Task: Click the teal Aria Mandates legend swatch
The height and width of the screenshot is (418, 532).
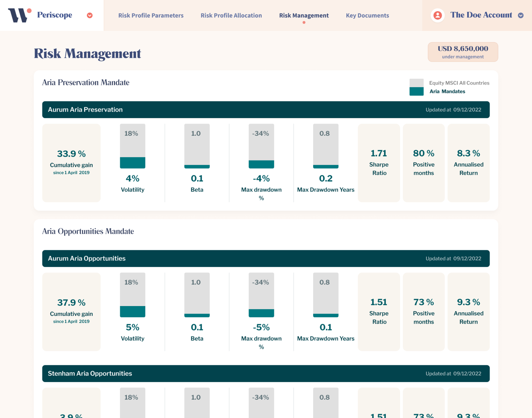Action: (x=416, y=92)
